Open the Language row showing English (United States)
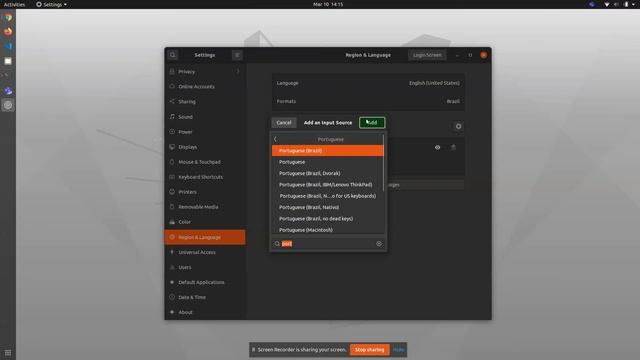 (x=368, y=83)
